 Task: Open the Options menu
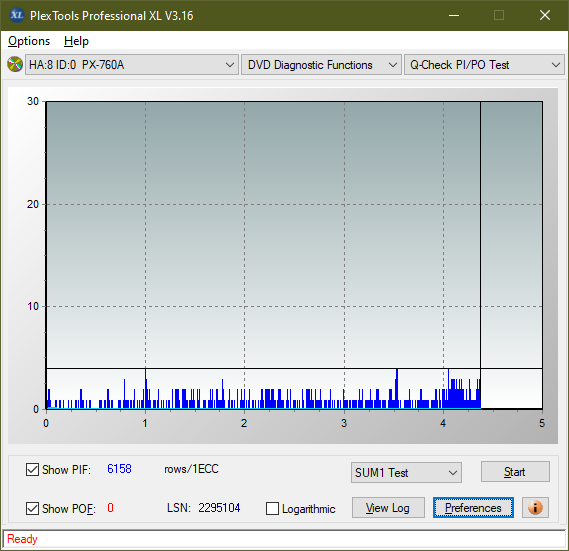tap(29, 41)
